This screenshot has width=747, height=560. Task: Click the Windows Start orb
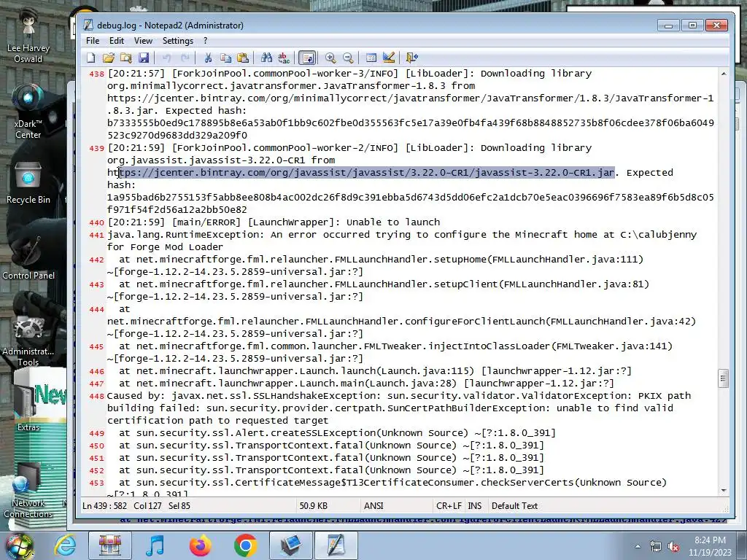pos(20,546)
